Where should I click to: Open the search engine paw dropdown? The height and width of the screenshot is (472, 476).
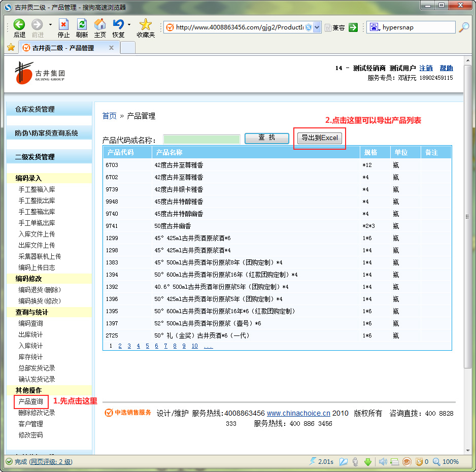click(375, 27)
